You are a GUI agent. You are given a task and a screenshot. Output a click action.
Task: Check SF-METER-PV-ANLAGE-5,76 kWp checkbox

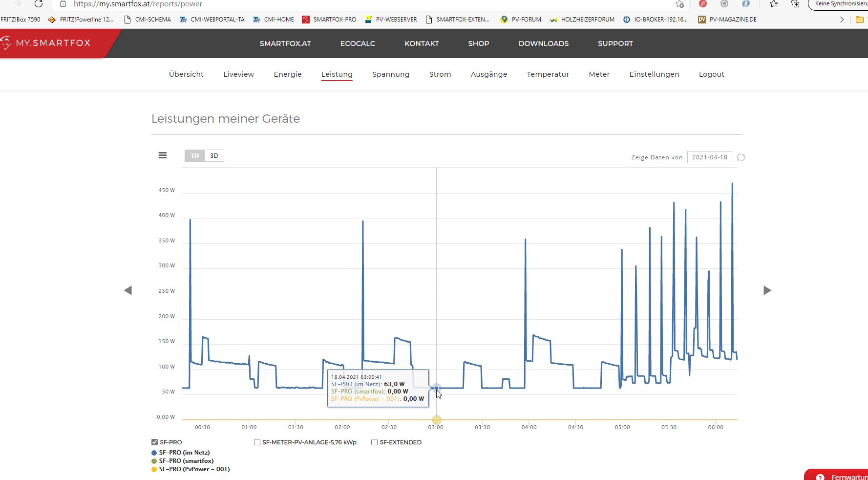[x=257, y=442]
